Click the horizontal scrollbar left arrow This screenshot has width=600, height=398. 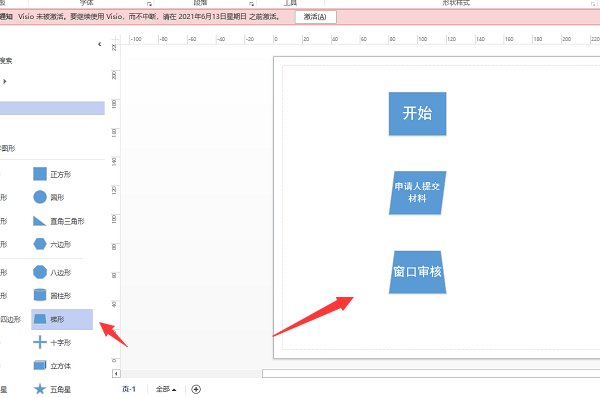pos(116,373)
